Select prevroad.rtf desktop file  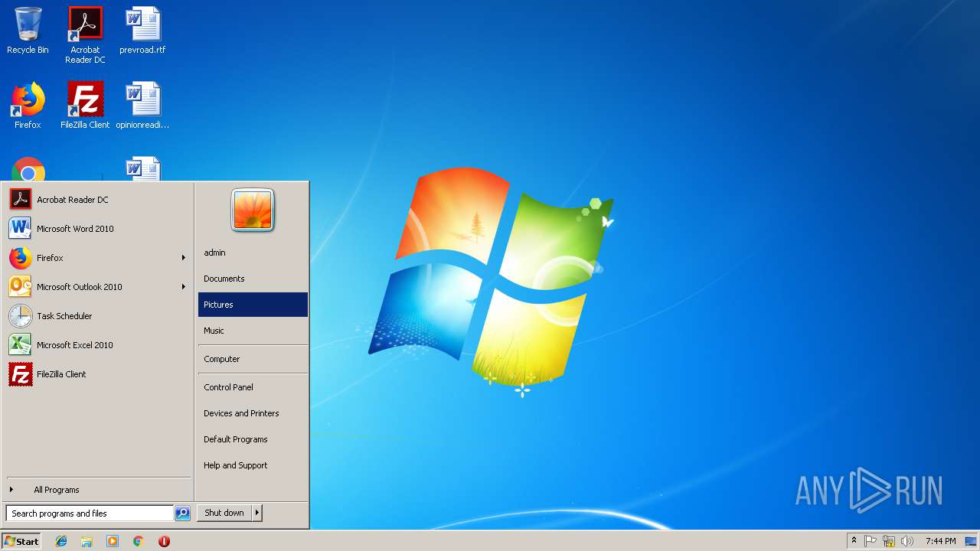coord(142,31)
